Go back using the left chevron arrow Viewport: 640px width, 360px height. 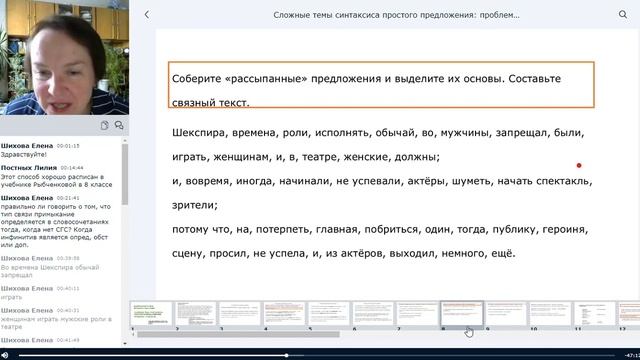coord(147,15)
